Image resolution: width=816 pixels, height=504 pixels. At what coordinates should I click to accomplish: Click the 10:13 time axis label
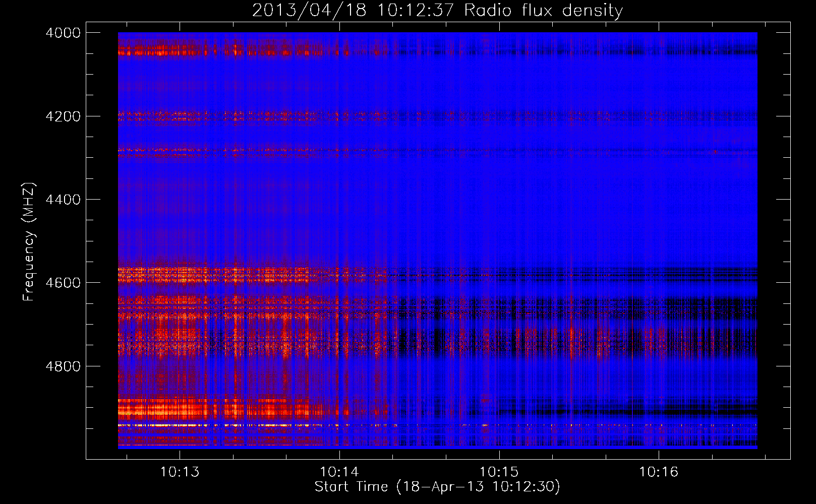point(180,472)
